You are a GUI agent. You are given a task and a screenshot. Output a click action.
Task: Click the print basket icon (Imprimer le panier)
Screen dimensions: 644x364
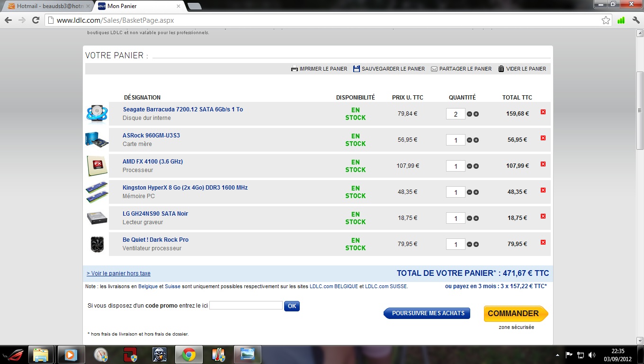295,69
